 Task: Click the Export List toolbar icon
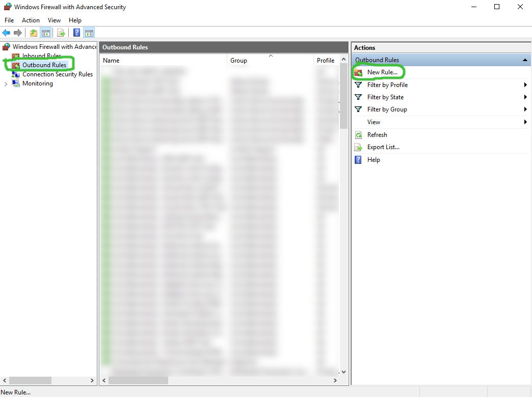[61, 33]
